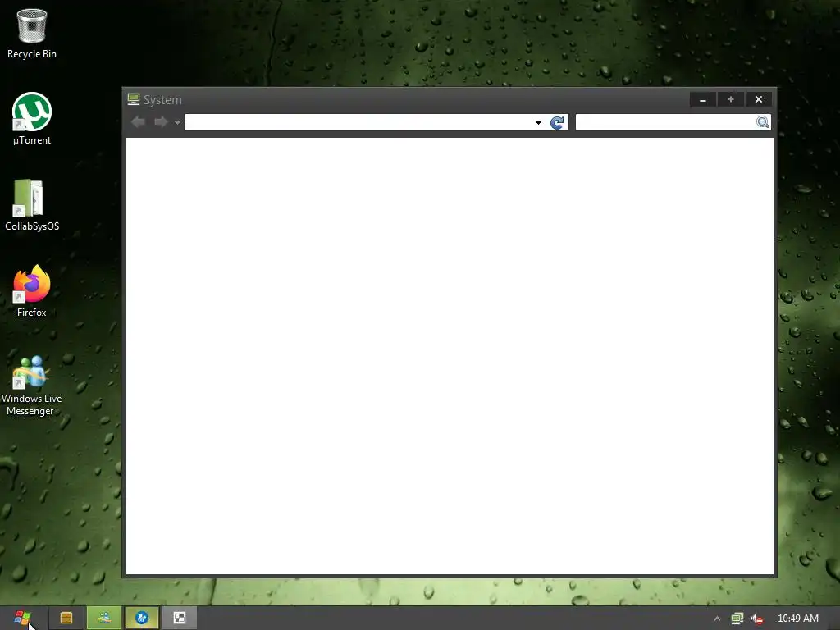Expand the address bar history dropdown
Screen dimensions: 840x630
[x=538, y=123]
